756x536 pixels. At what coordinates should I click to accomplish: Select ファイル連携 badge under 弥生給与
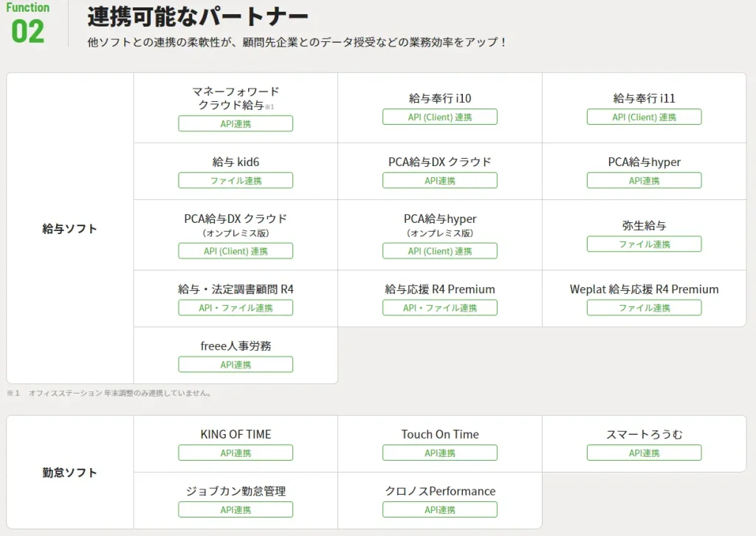point(644,244)
